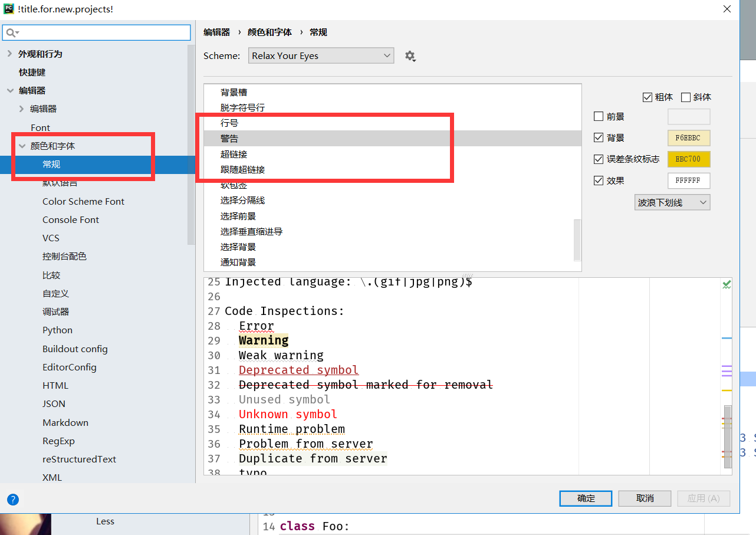756x535 pixels.
Task: Enable the 斜体 (italic) checkbox
Action: (685, 97)
